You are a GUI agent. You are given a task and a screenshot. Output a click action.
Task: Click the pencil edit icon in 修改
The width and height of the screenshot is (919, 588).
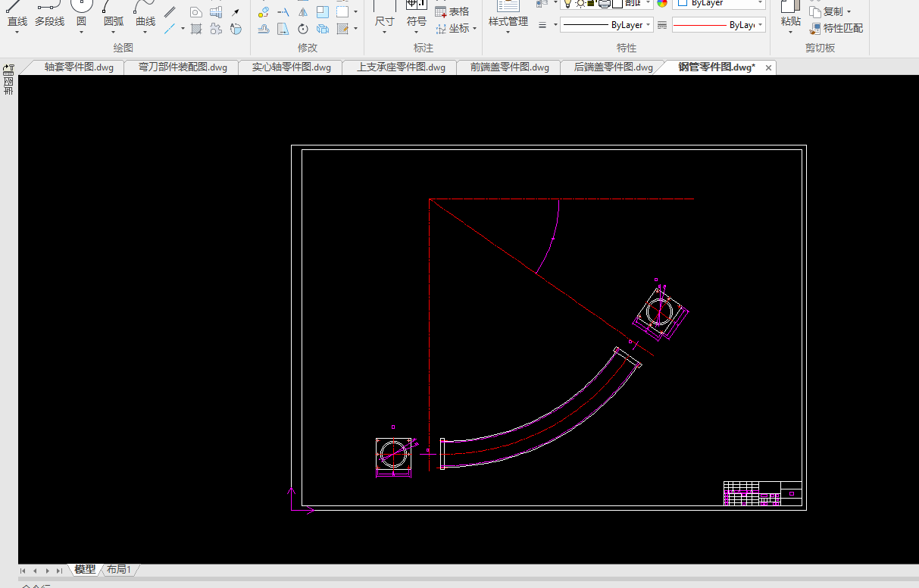tap(342, 29)
